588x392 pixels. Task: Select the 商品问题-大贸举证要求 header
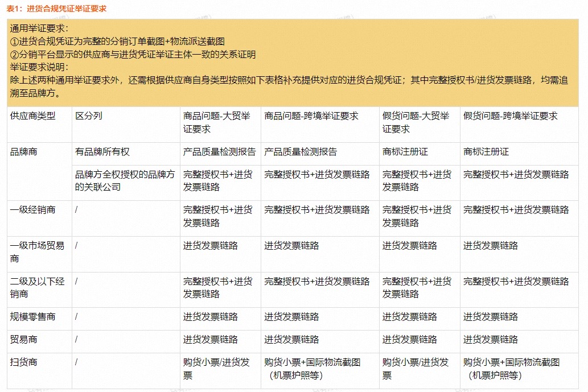pos(216,122)
